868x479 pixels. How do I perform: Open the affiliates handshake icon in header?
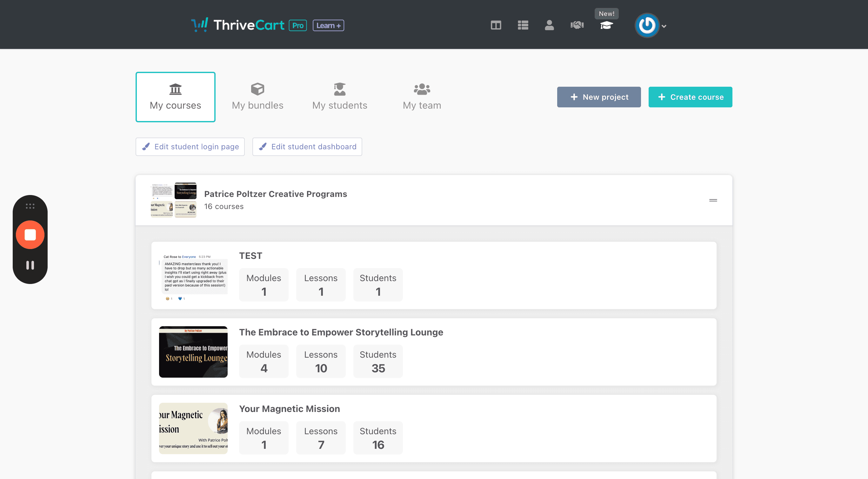click(577, 25)
